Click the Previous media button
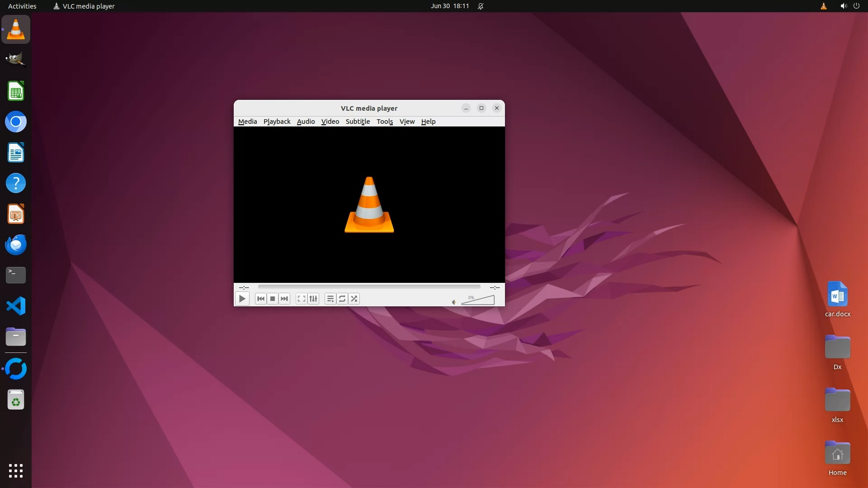Screen dimensions: 868x488 coord(260,299)
